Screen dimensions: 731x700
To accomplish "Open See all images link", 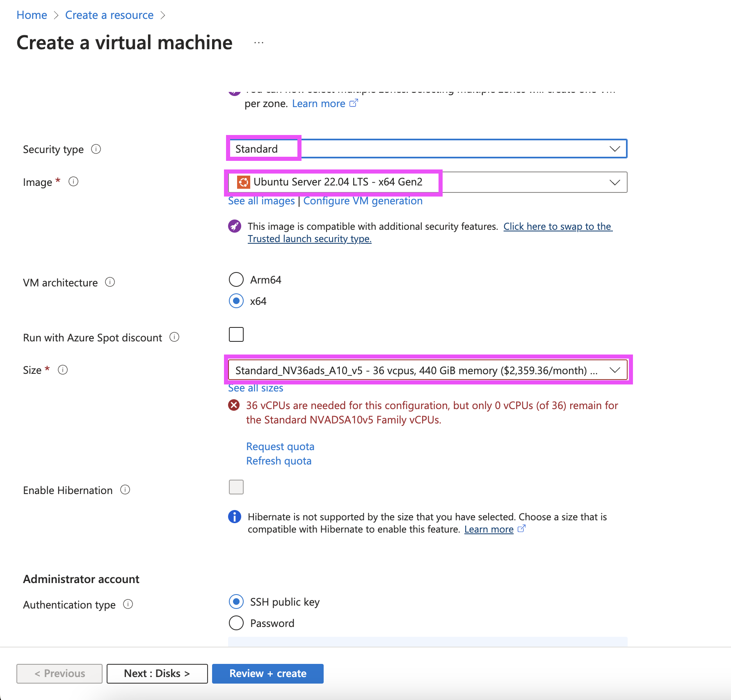I will tap(261, 201).
